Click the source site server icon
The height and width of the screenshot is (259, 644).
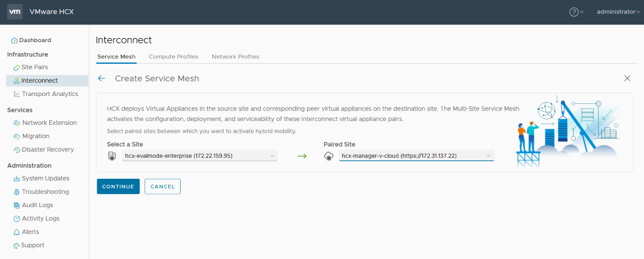tap(112, 156)
